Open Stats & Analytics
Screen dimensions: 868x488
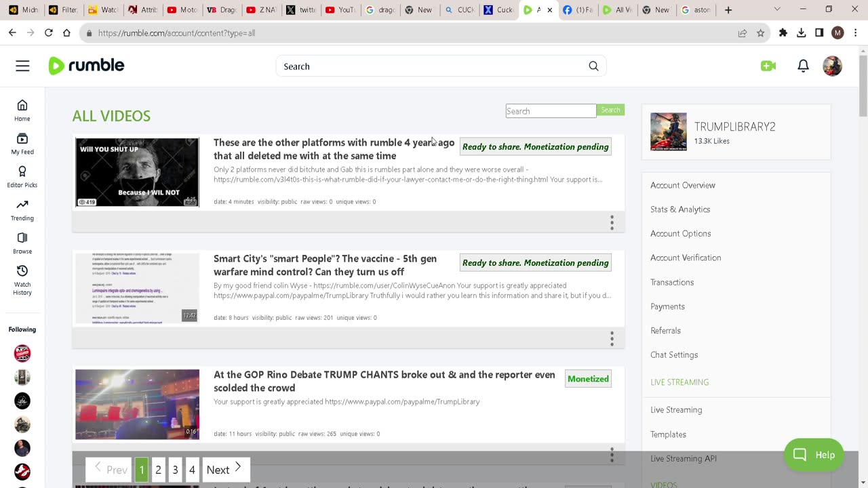point(680,209)
